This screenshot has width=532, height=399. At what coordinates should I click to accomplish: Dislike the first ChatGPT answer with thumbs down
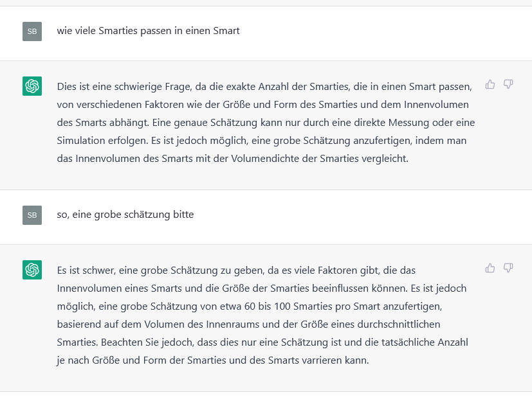[508, 84]
